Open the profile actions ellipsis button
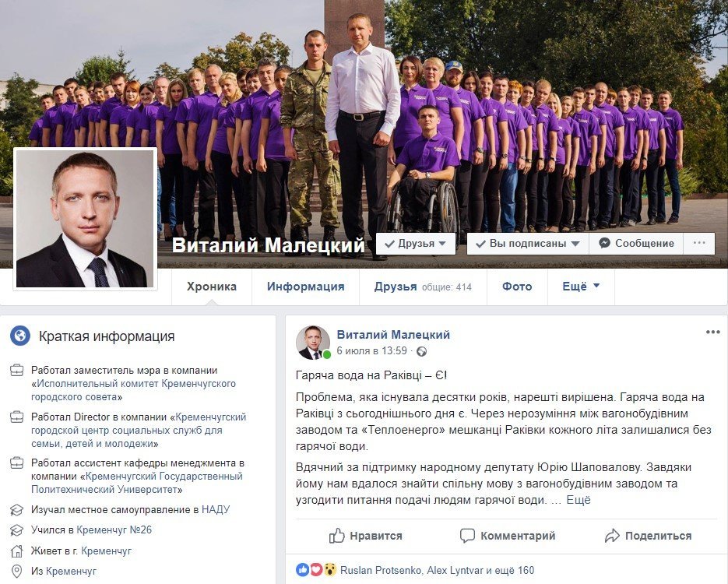Screen dimensions: 728x584 (x=699, y=243)
